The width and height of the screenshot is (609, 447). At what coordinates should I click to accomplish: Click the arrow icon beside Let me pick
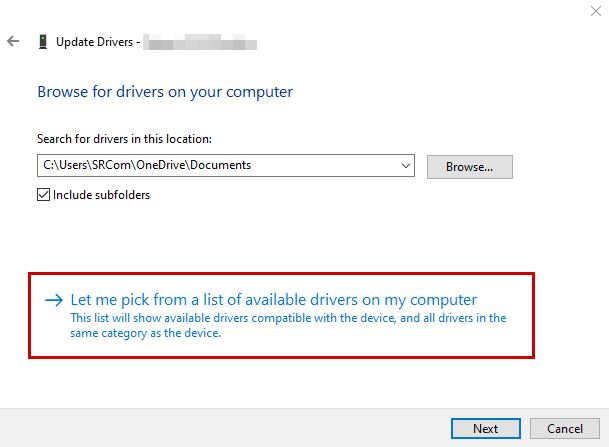pos(54,299)
